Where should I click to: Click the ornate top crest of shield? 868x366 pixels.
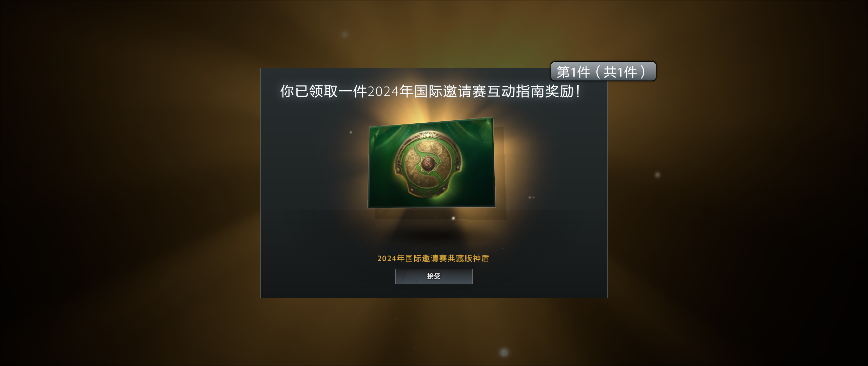coord(428,136)
